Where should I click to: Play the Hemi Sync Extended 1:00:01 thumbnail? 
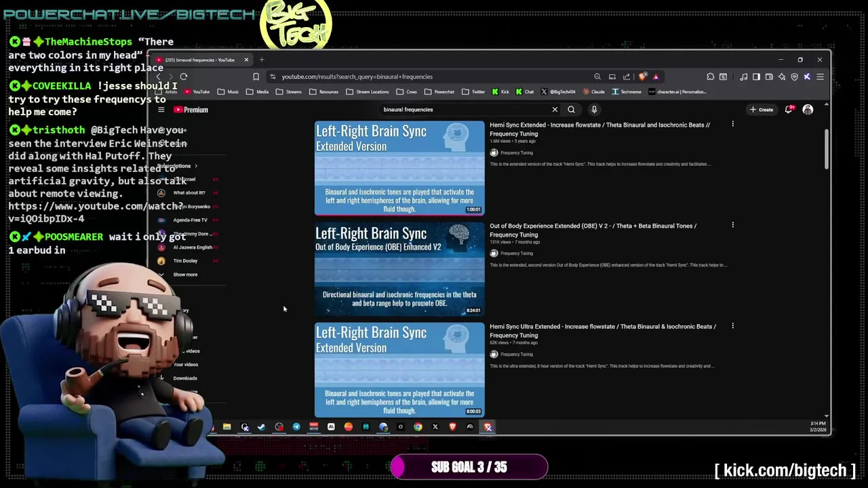tap(399, 168)
